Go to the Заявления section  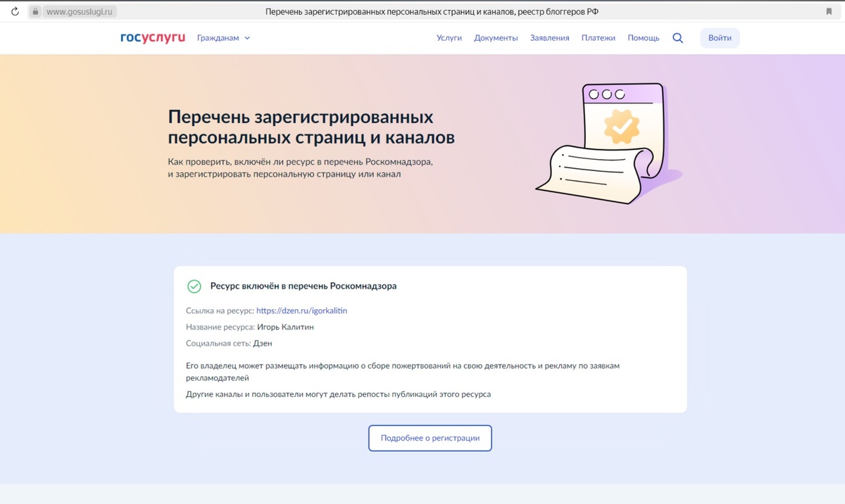click(x=549, y=38)
